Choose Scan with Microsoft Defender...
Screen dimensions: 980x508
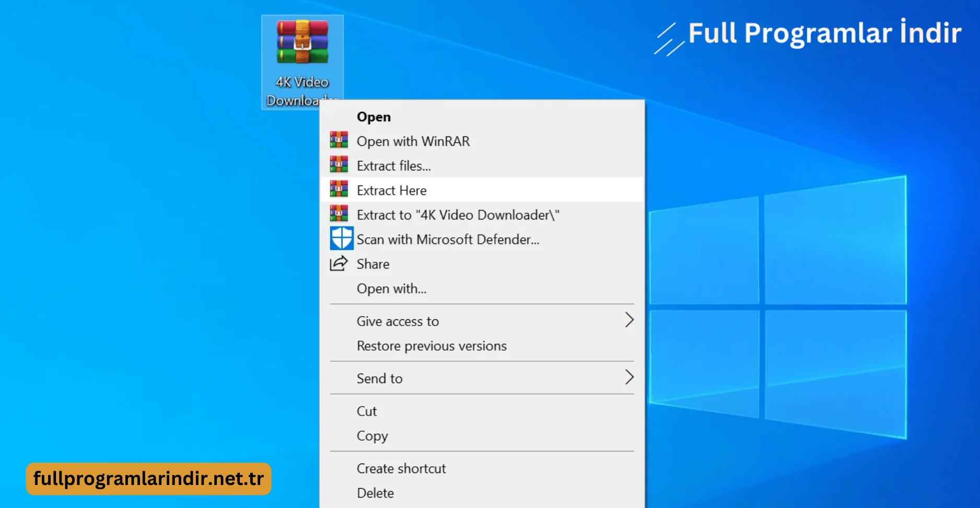[x=482, y=239]
